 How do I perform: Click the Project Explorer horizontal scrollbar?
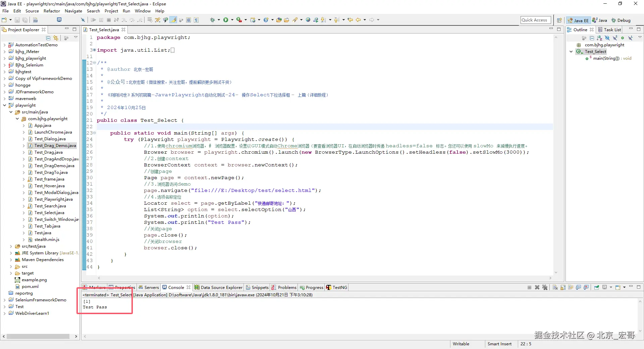point(38,336)
